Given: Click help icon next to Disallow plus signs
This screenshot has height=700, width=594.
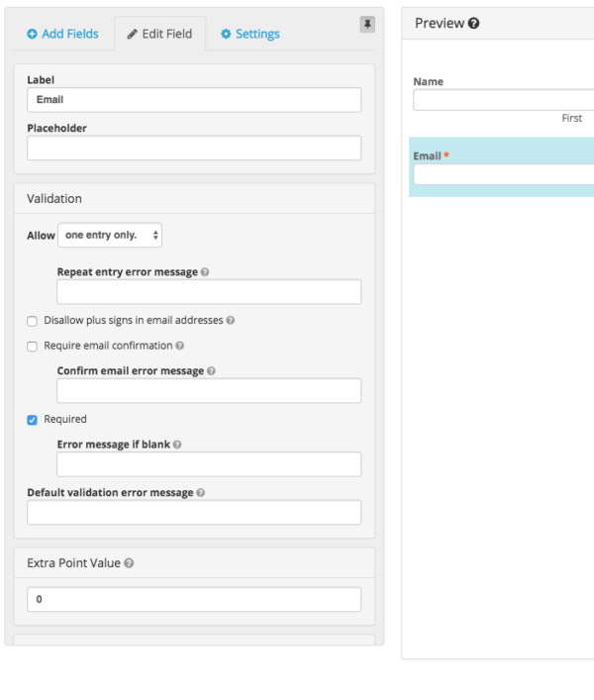Looking at the screenshot, I should click(231, 321).
